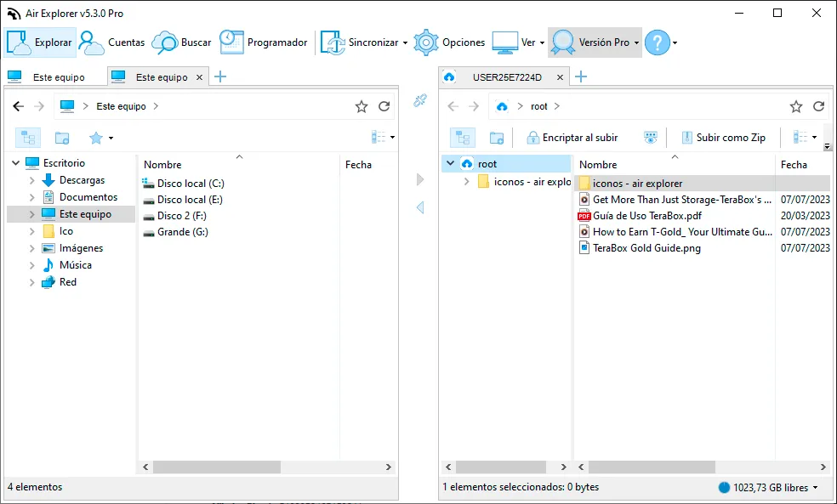Image resolution: width=837 pixels, height=504 pixels.
Task: Click right file list horizontal scrollbar thumb
Action: tap(652, 467)
